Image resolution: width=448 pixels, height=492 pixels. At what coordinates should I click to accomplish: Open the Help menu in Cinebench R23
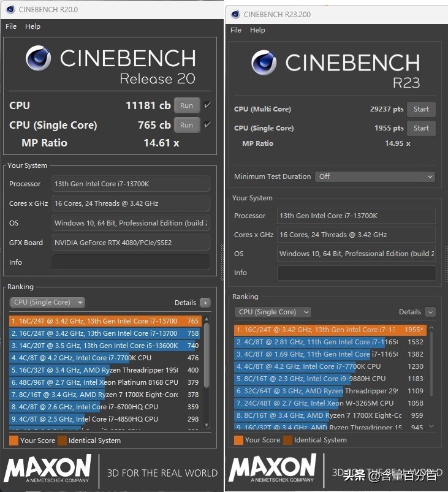tap(257, 30)
